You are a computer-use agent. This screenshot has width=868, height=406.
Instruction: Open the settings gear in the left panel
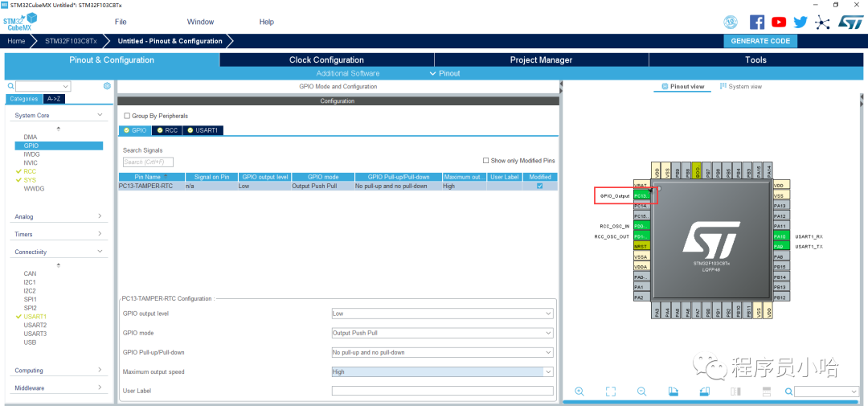[x=107, y=86]
